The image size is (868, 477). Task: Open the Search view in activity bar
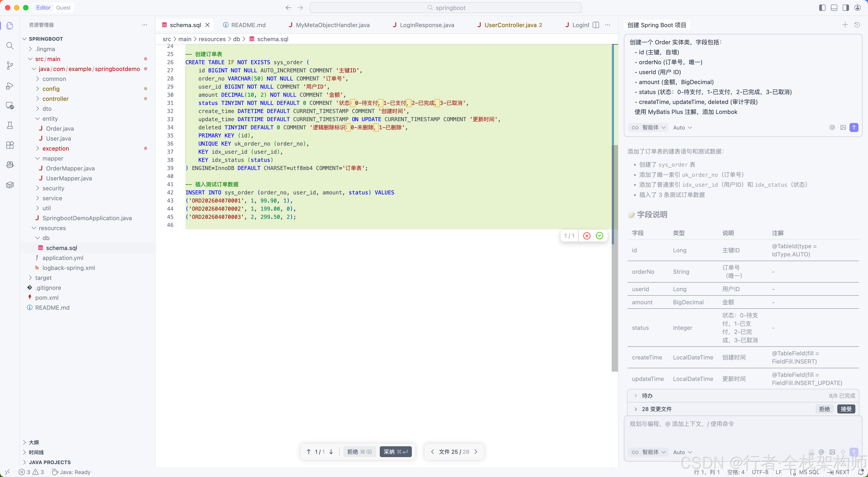[x=10, y=45]
